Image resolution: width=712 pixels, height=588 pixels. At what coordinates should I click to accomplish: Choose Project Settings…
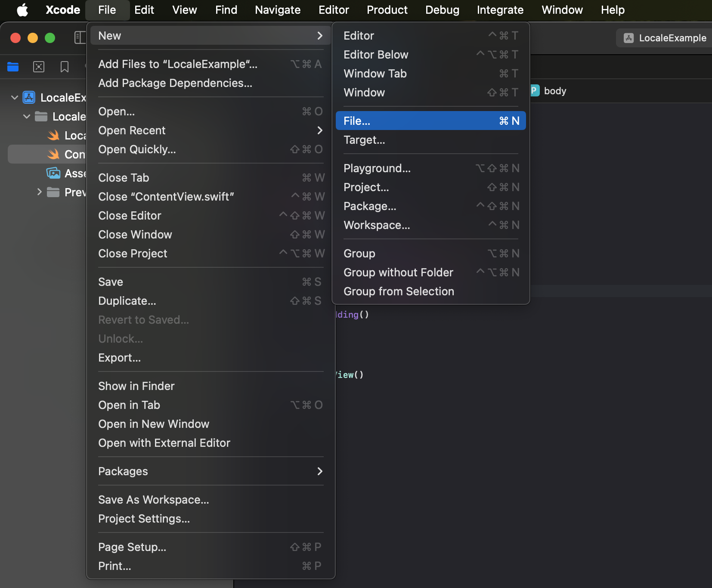pos(211,519)
